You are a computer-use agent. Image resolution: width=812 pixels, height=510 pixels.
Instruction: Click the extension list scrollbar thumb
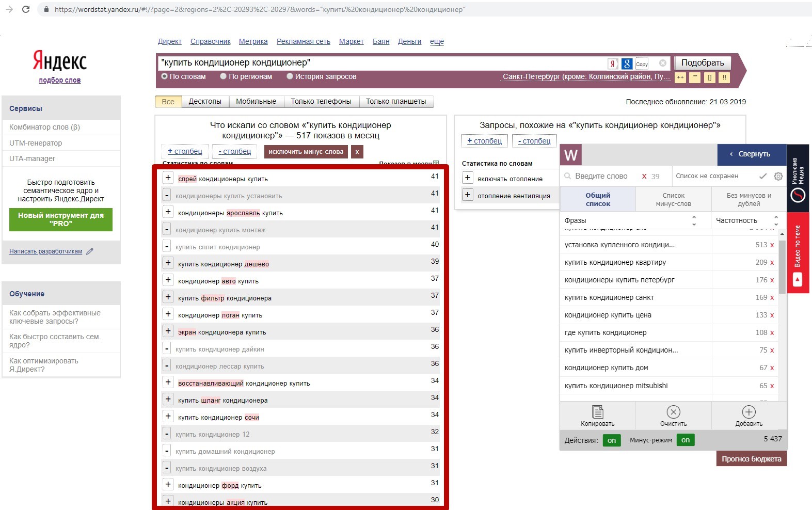(x=782, y=267)
